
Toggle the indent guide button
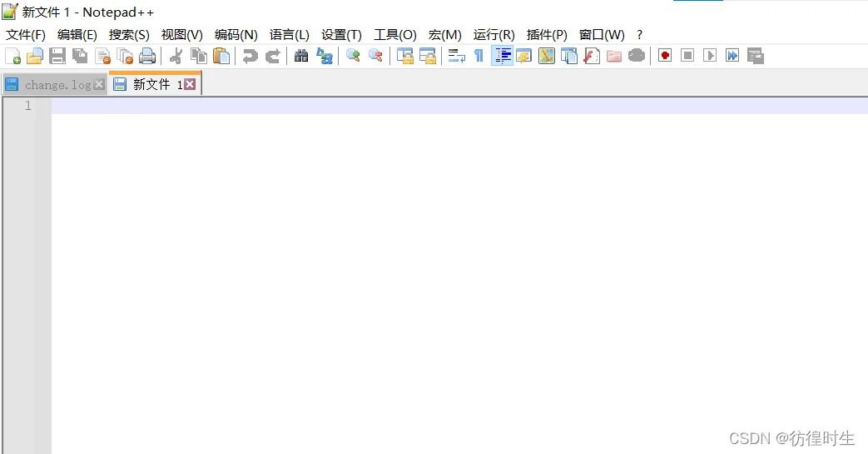pyautogui.click(x=502, y=56)
